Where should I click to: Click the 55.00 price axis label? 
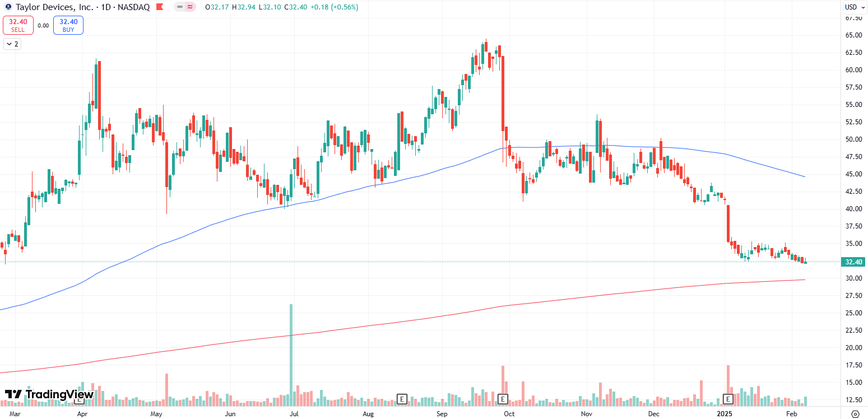853,104
